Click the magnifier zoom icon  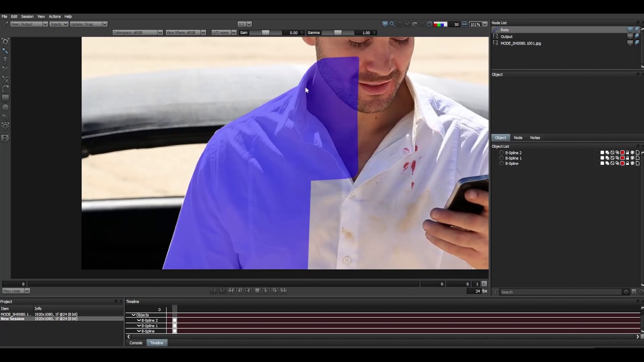coord(392,24)
